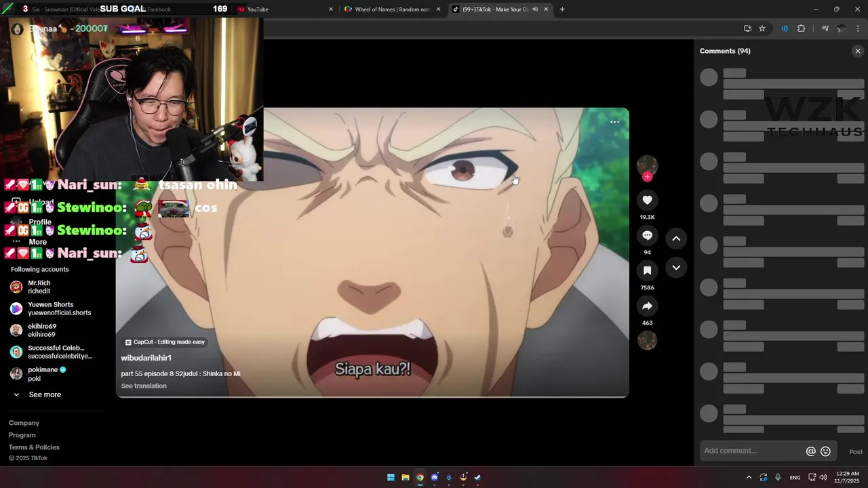This screenshot has width=868, height=488.
Task: Click See translation under the caption
Action: pos(144,386)
